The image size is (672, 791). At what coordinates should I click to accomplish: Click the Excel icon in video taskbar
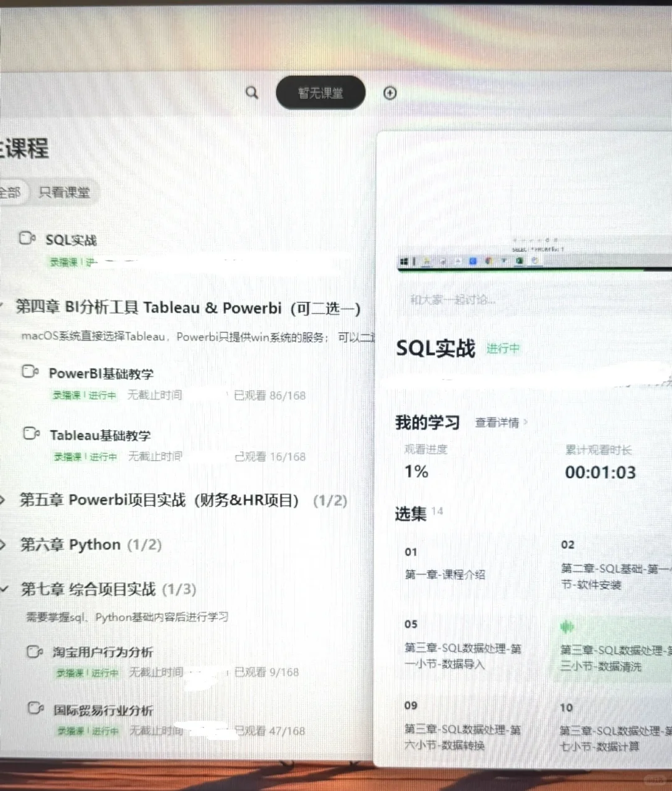pyautogui.click(x=519, y=261)
